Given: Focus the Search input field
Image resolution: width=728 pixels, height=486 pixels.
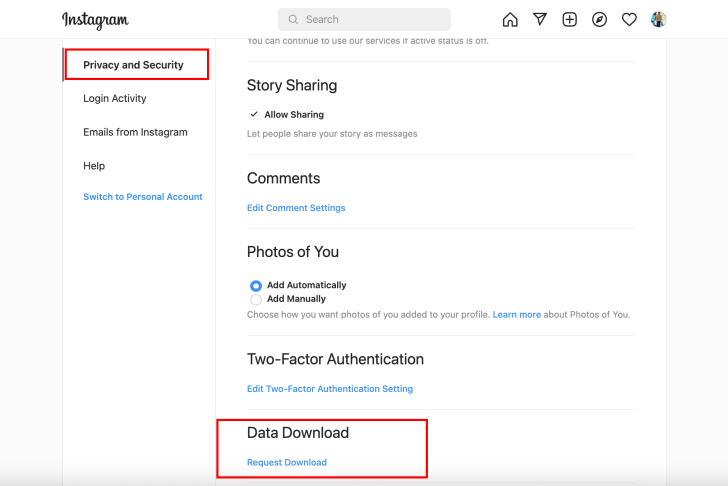Looking at the screenshot, I should [364, 19].
